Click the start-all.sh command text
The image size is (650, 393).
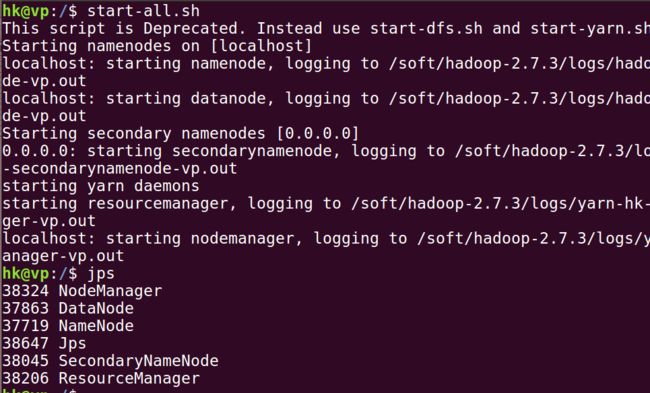click(x=143, y=11)
